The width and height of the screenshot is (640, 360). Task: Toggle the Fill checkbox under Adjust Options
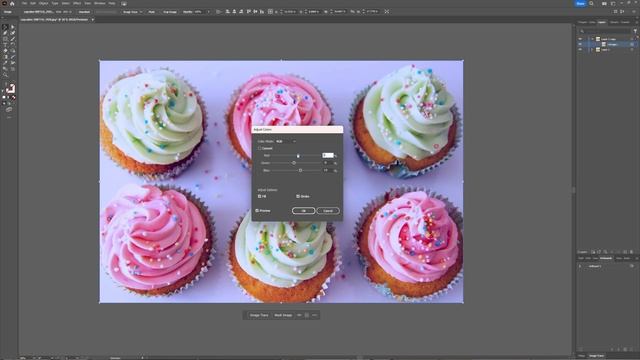tap(259, 196)
